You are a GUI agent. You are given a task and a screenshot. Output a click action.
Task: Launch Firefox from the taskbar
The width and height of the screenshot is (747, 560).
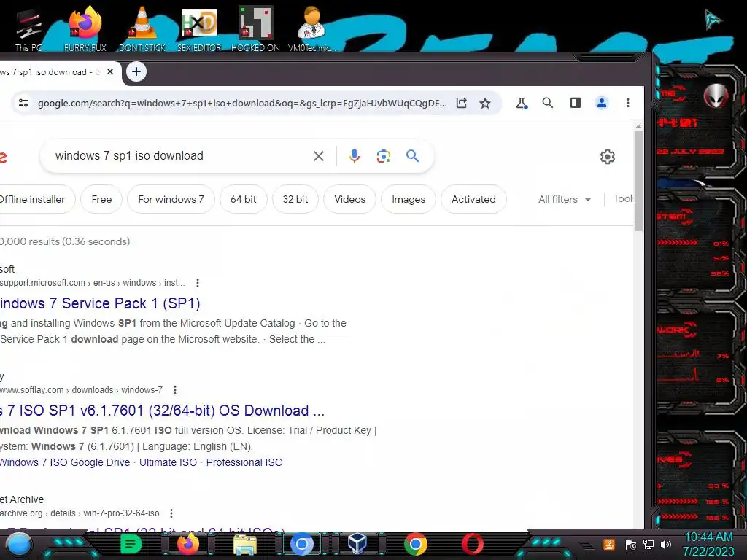click(187, 544)
